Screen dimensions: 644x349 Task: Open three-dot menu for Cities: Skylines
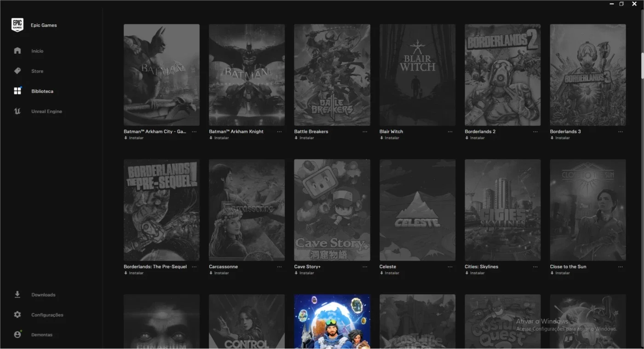(x=535, y=267)
